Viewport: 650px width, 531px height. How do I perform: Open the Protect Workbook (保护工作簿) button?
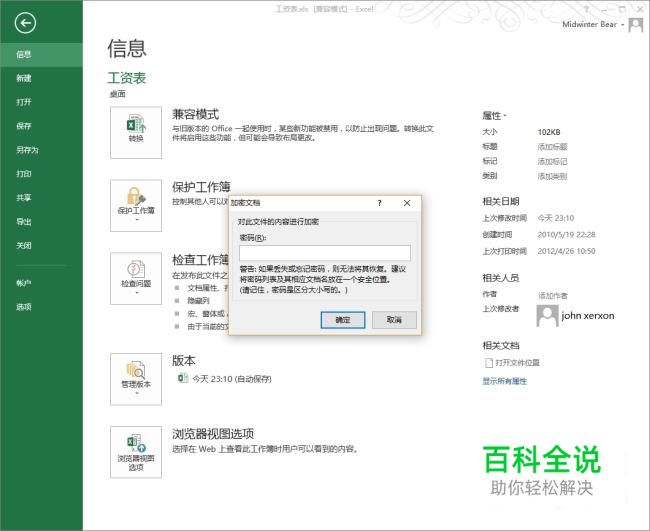coord(136,206)
